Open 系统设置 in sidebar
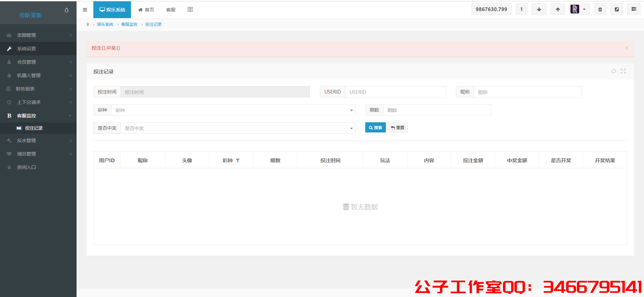Screen dimensions: 644x297 [38, 49]
